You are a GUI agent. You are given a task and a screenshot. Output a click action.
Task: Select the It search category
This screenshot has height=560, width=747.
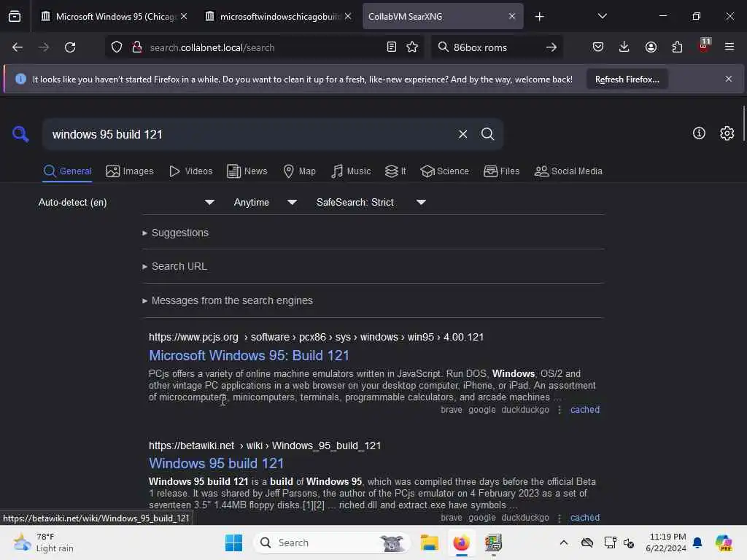[395, 171]
